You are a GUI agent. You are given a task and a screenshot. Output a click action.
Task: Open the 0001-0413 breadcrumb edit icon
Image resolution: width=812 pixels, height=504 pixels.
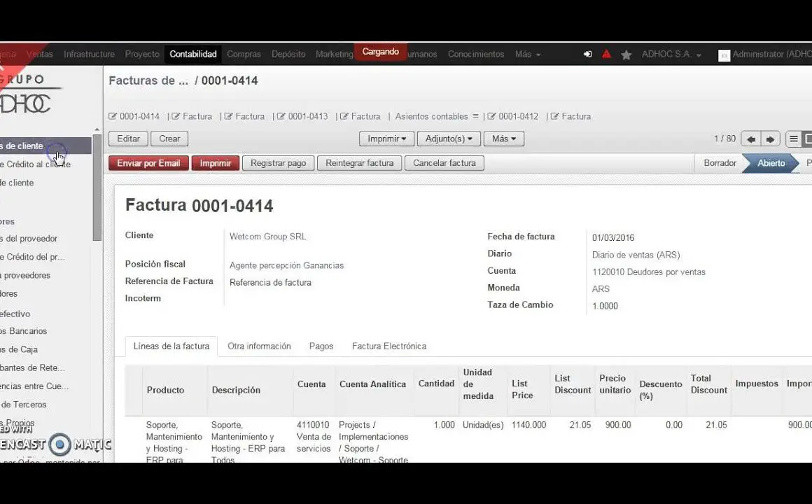coord(281,116)
